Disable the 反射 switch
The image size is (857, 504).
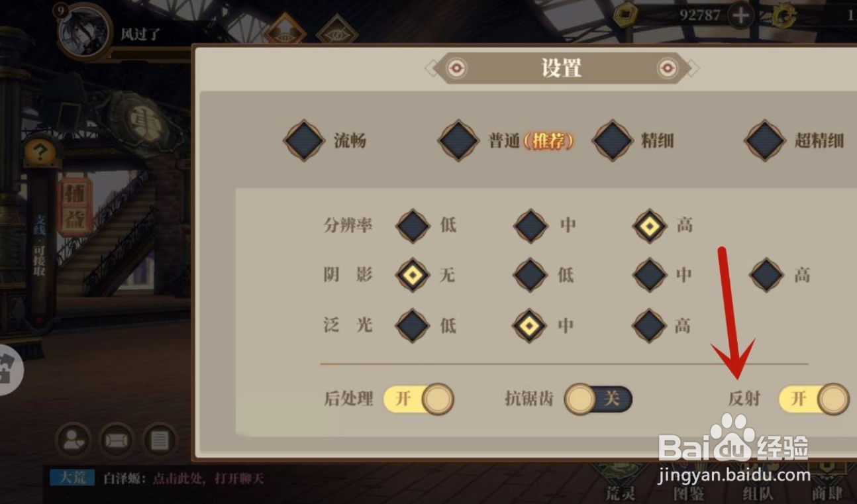(x=814, y=399)
